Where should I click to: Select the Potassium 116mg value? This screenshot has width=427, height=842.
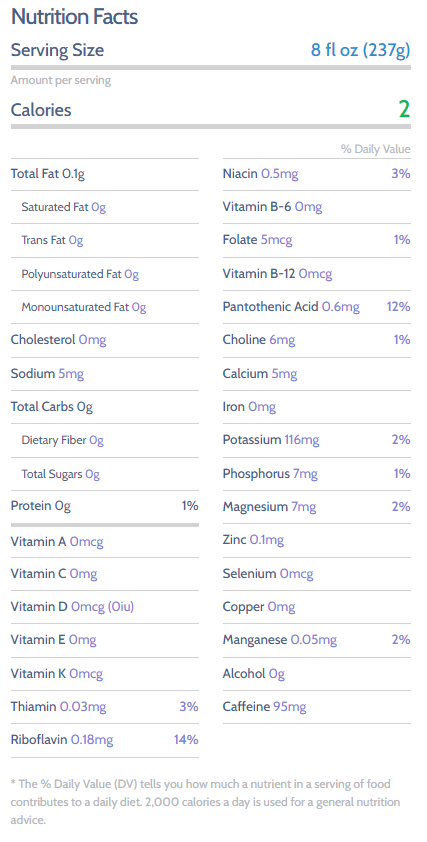point(302,440)
